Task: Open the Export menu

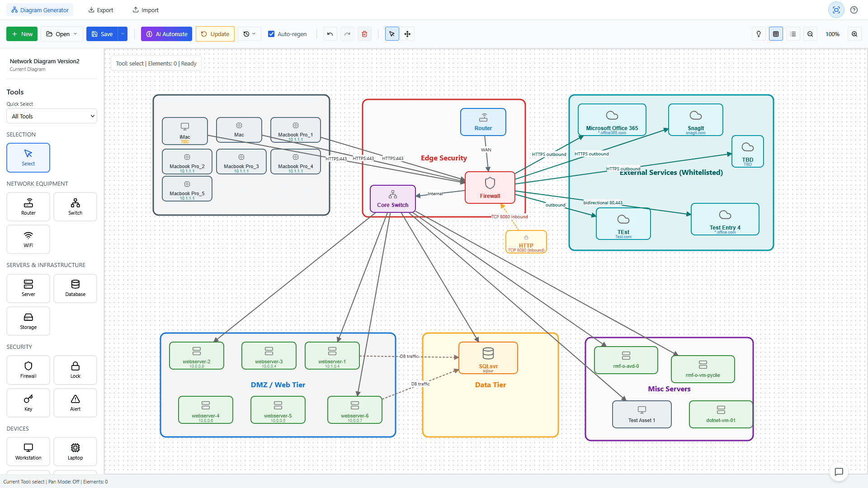Action: [x=100, y=9]
